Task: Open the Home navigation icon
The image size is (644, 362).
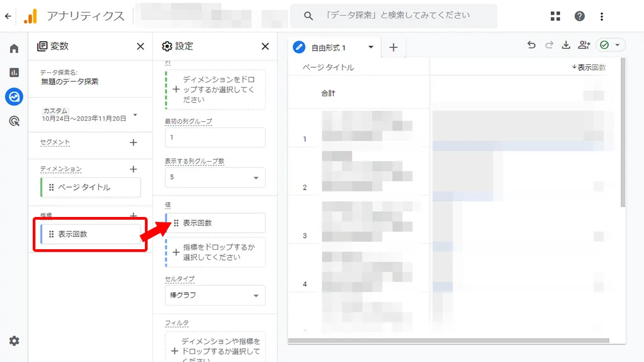Action: click(x=13, y=48)
